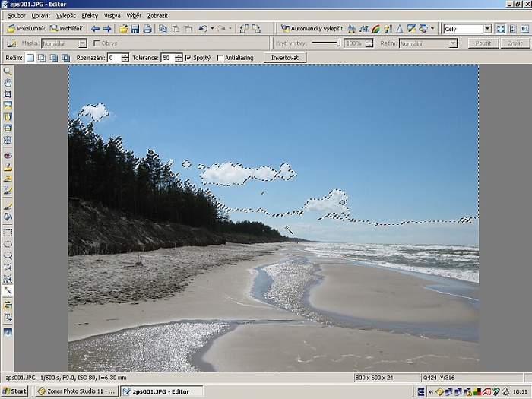The height and width of the screenshot is (399, 532).
Task: Expand the Maska dropdown list
Action: coord(82,43)
